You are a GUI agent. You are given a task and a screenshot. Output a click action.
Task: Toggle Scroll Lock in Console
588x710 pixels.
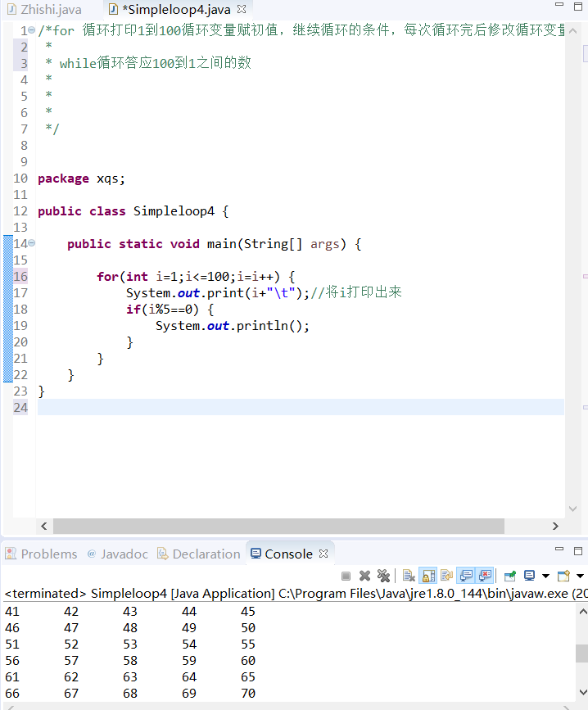point(428,576)
